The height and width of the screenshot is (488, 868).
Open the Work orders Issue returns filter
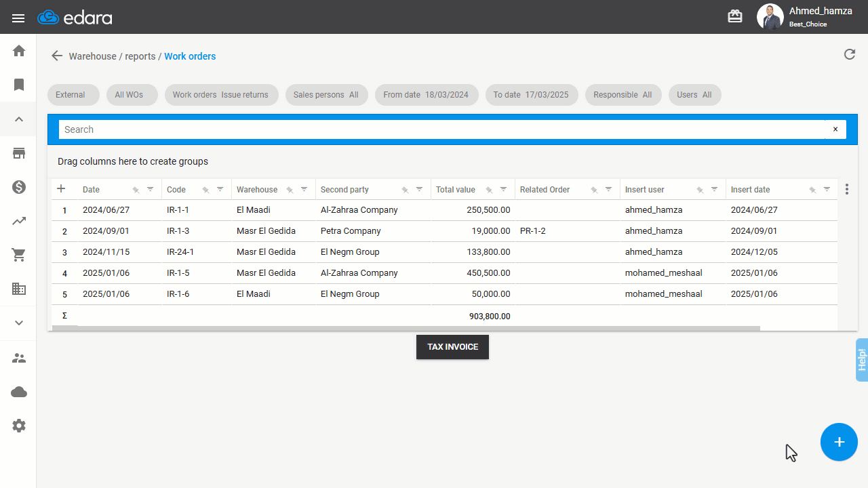[x=220, y=95]
